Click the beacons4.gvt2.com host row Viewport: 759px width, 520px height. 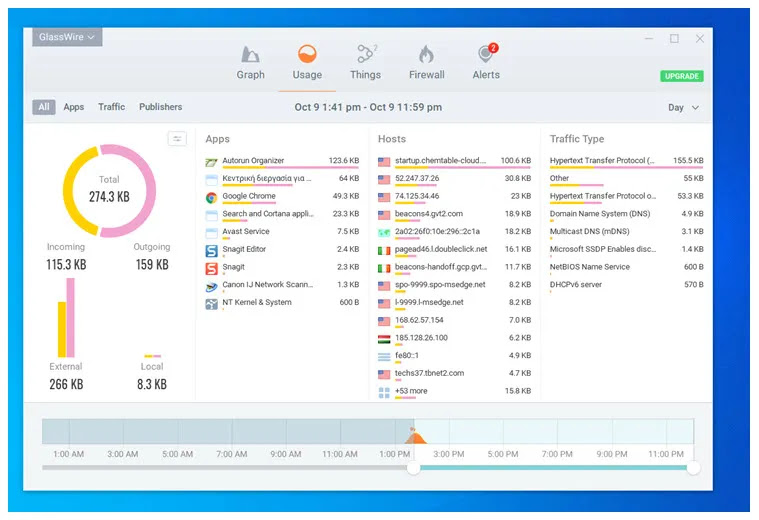pos(455,215)
